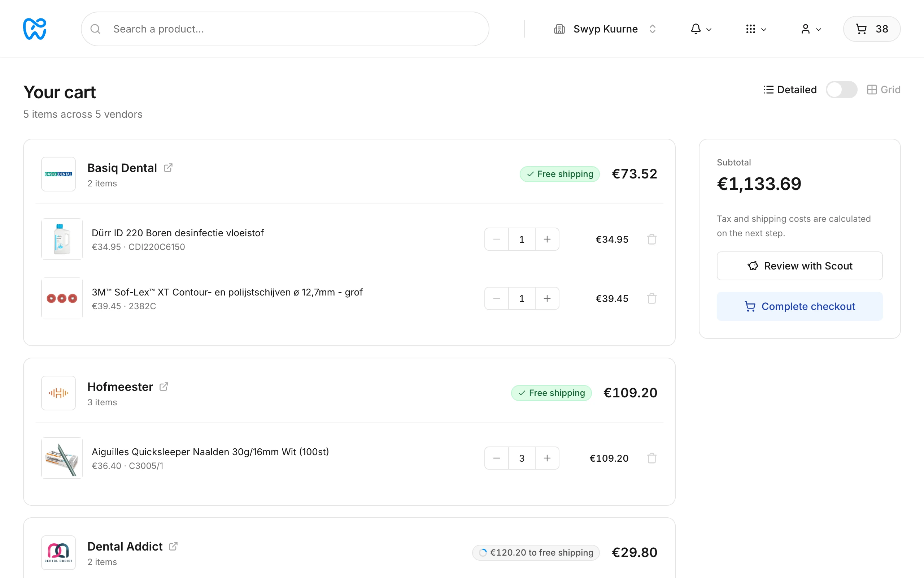Click the Dental Addict vendor logo
This screenshot has height=578, width=924.
point(58,552)
